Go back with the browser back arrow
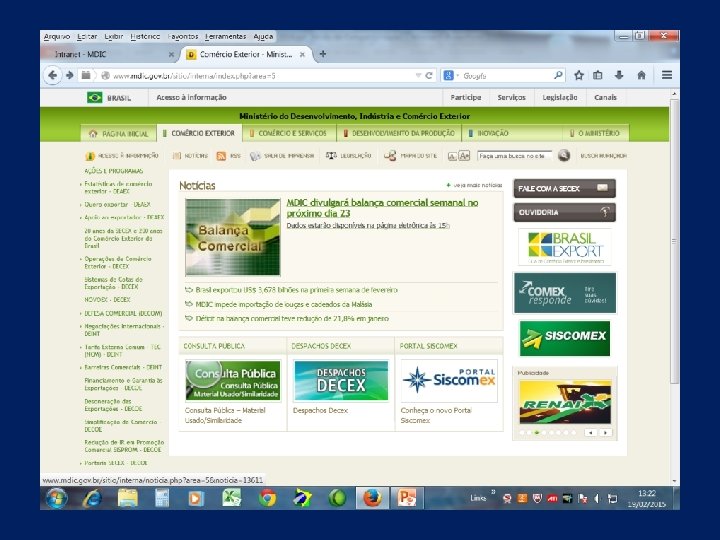 click(52, 75)
